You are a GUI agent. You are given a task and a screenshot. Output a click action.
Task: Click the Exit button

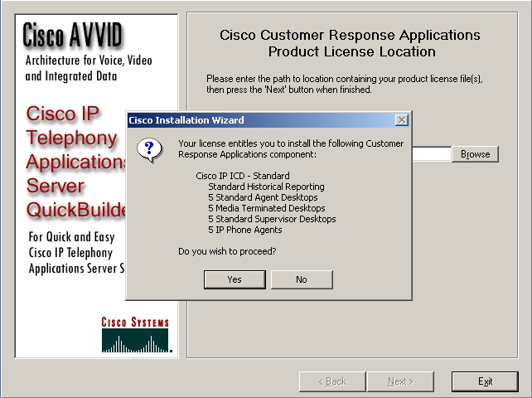click(x=485, y=381)
